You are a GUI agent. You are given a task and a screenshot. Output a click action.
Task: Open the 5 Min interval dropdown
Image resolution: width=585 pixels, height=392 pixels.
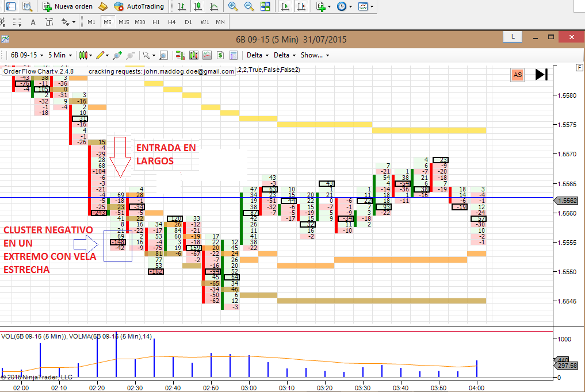(60, 55)
